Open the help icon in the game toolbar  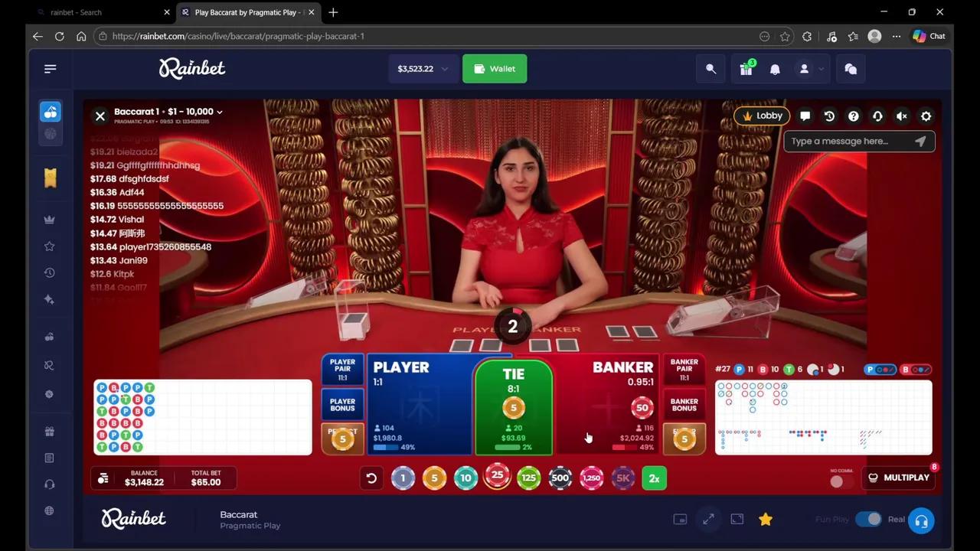click(x=854, y=116)
